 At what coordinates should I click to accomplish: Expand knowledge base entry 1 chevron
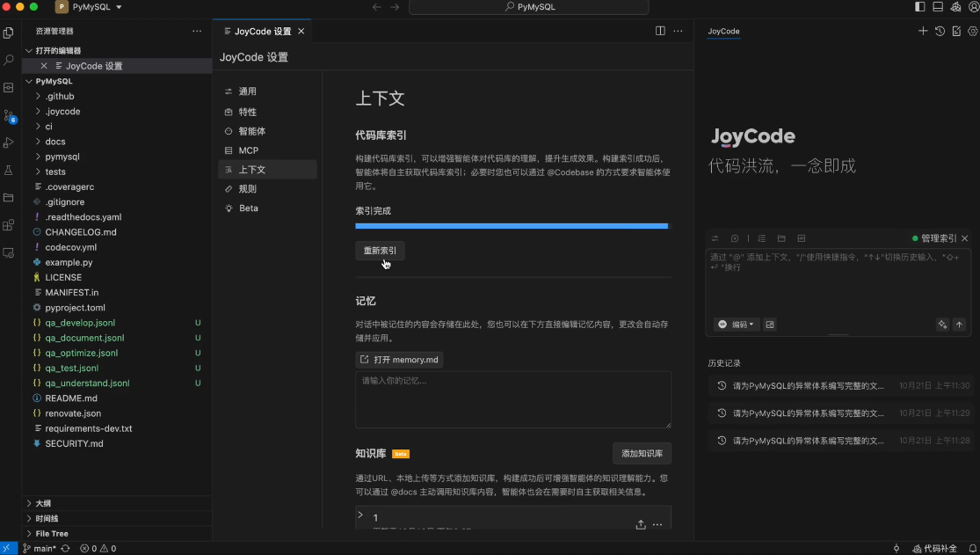click(360, 515)
